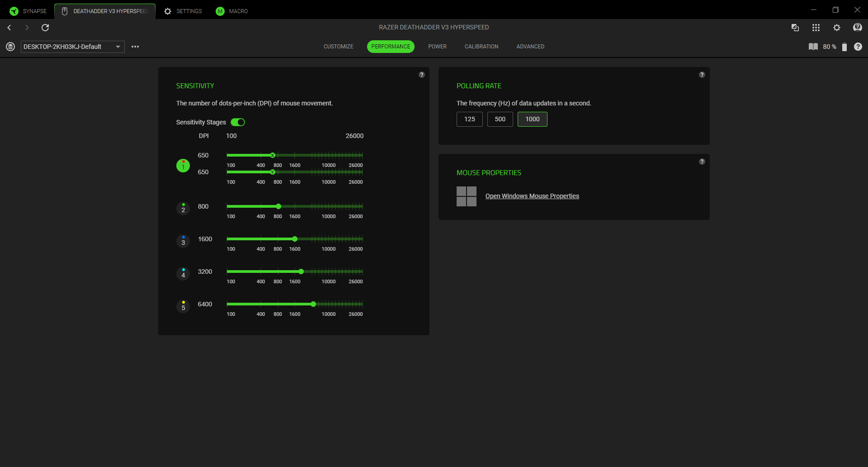Set polling rate to 1000

533,119
